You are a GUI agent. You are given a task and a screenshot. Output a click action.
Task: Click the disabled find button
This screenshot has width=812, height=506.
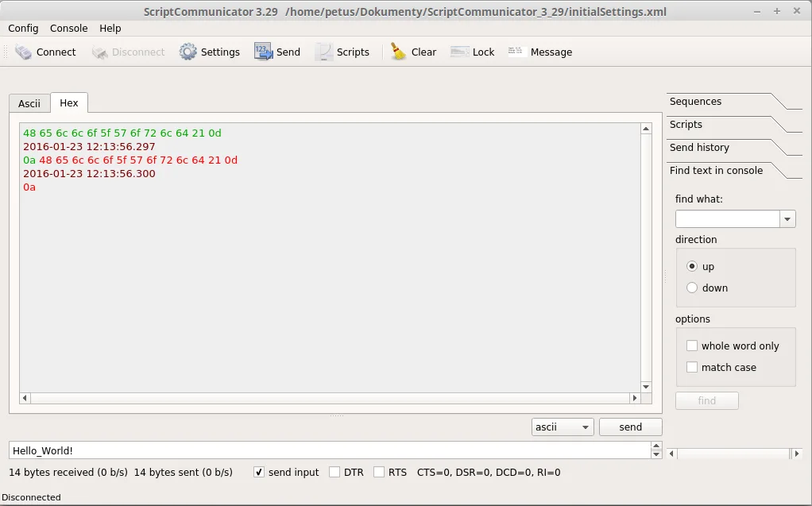pos(707,401)
